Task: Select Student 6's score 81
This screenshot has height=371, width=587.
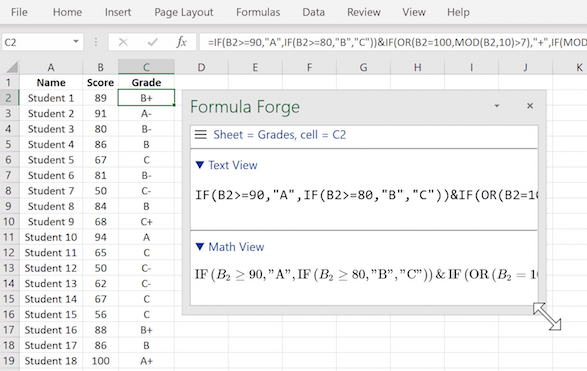Action: click(x=100, y=175)
